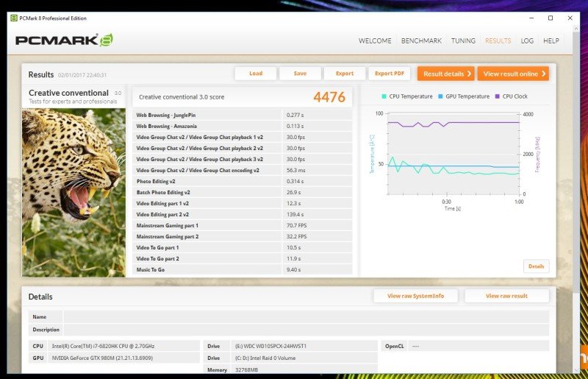Click the View result online button
This screenshot has width=588, height=379.
[x=512, y=74]
